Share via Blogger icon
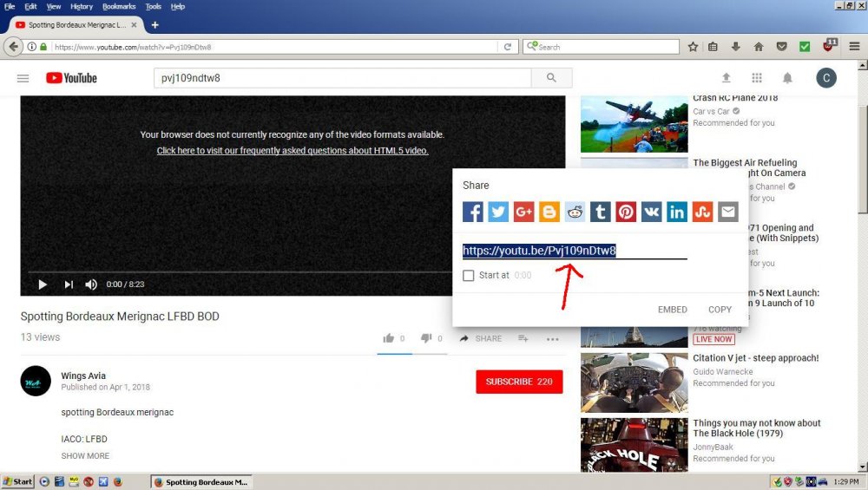This screenshot has height=490, width=868. coord(549,212)
